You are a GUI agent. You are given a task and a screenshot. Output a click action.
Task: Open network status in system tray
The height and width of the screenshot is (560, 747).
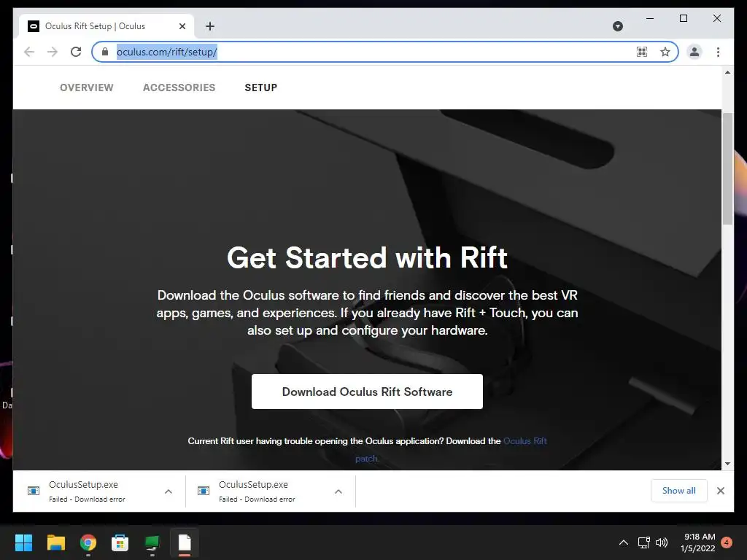point(643,542)
